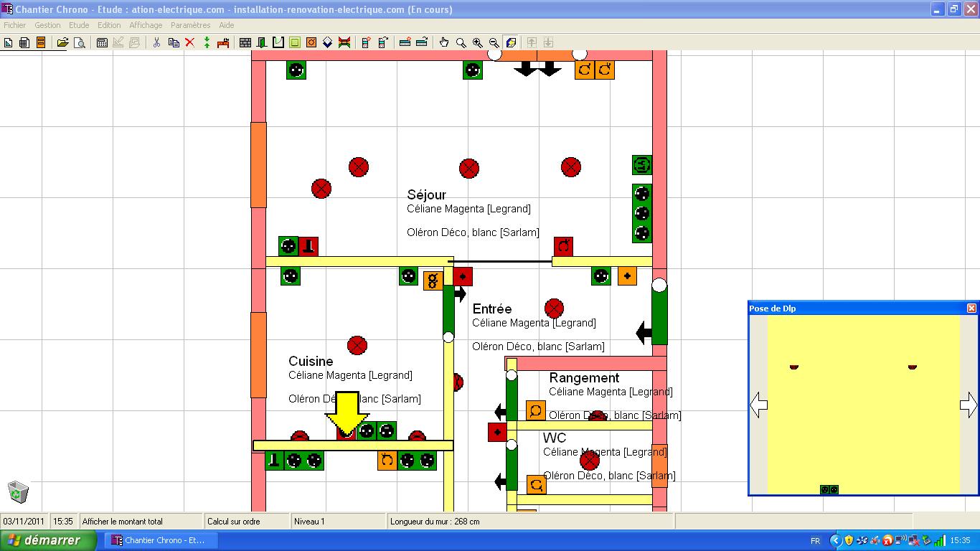Click the orange cabinet toolbar icon

(x=41, y=43)
